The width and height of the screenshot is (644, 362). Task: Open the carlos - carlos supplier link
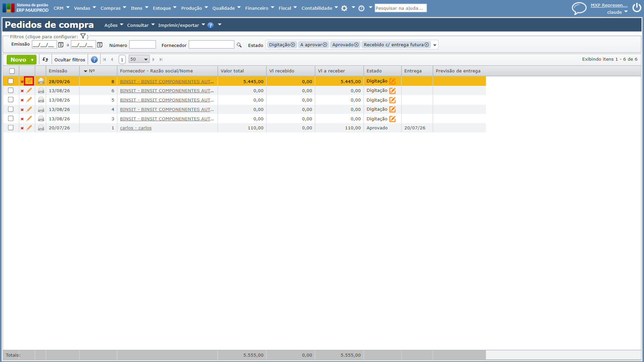[136, 128]
